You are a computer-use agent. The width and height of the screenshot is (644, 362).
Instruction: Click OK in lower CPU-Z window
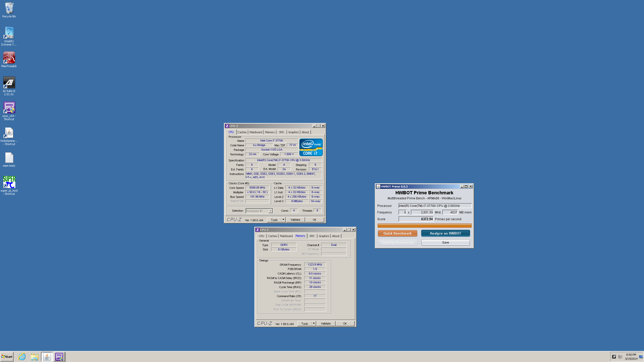coord(345,324)
